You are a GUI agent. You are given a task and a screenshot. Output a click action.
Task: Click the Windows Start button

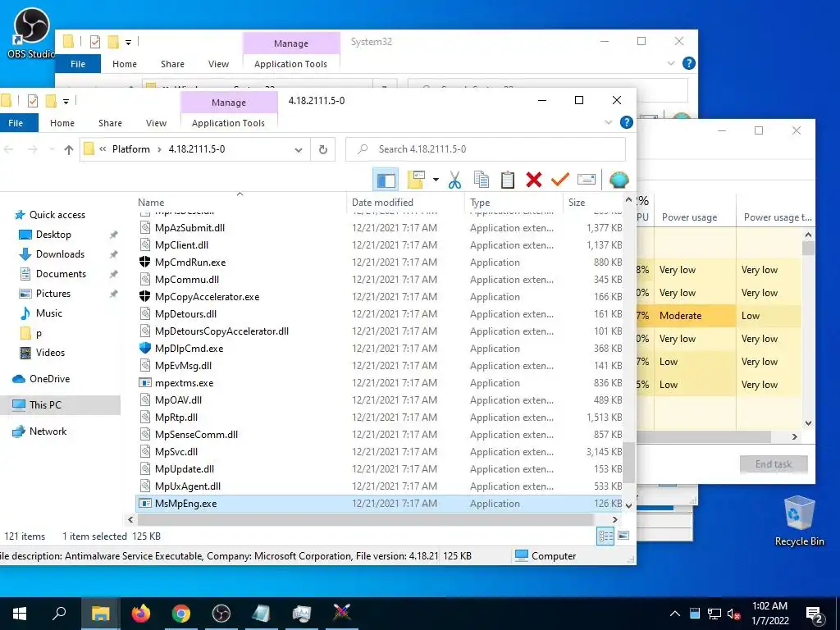[20, 614]
